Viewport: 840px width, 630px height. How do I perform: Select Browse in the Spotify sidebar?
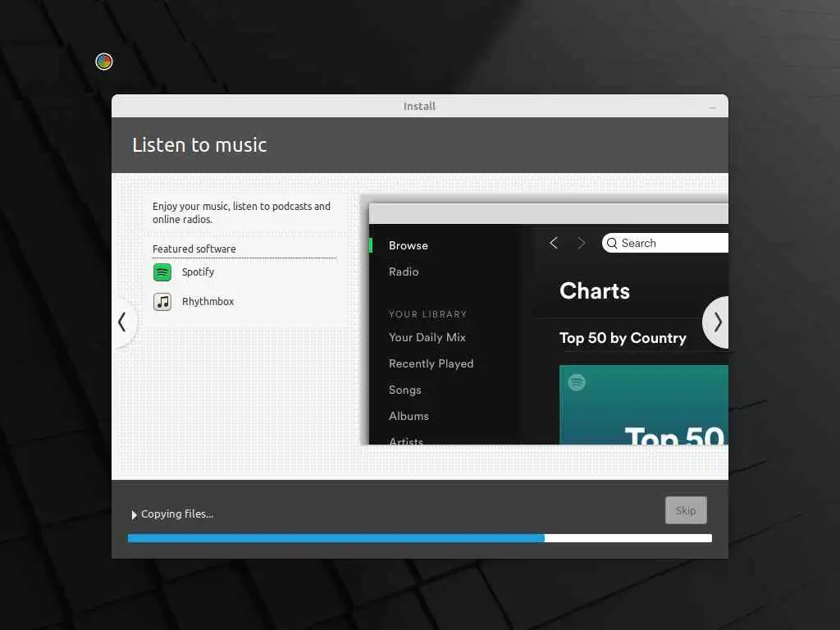(x=409, y=245)
